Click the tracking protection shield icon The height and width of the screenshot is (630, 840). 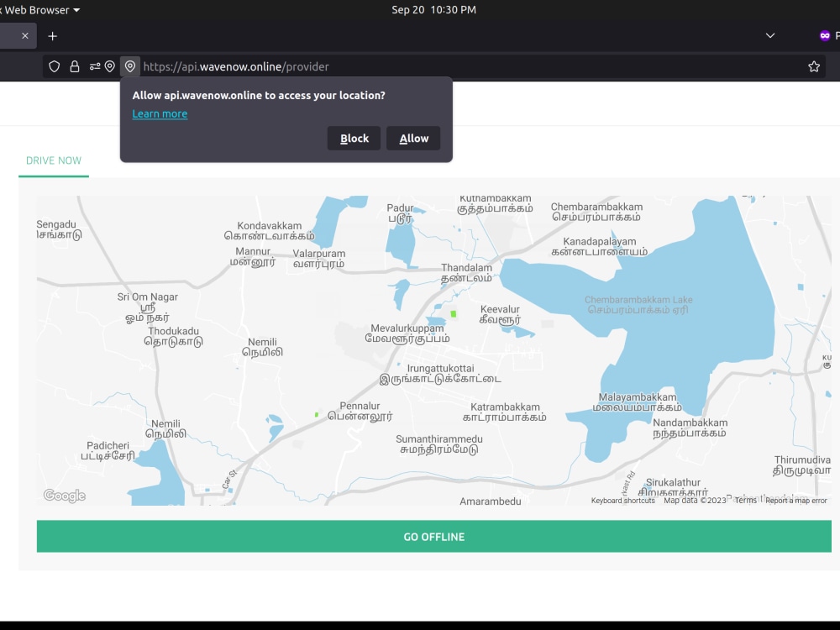pyautogui.click(x=54, y=66)
